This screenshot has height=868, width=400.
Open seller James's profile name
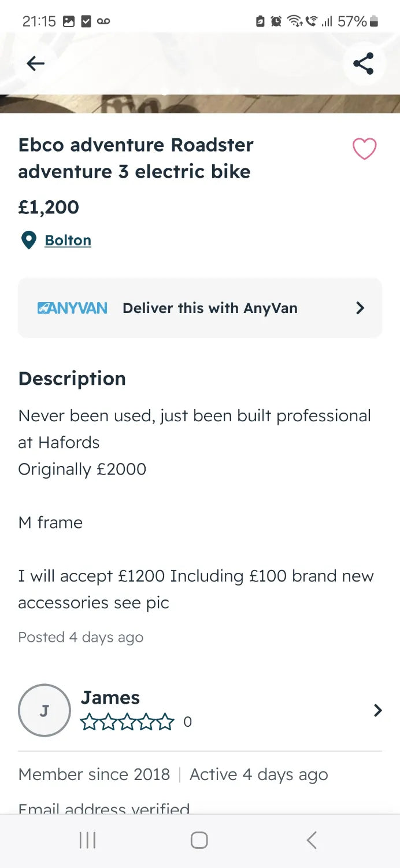(x=110, y=698)
